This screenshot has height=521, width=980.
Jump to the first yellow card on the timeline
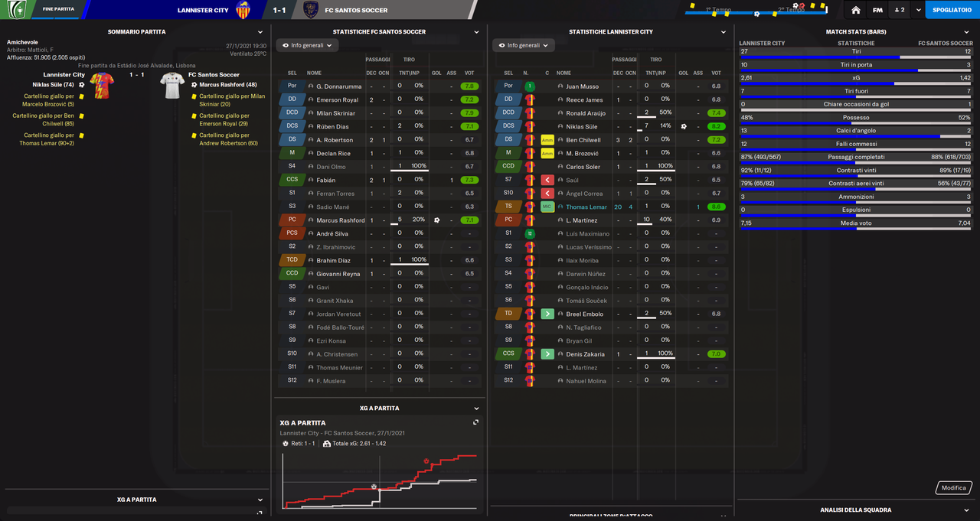point(692,5)
